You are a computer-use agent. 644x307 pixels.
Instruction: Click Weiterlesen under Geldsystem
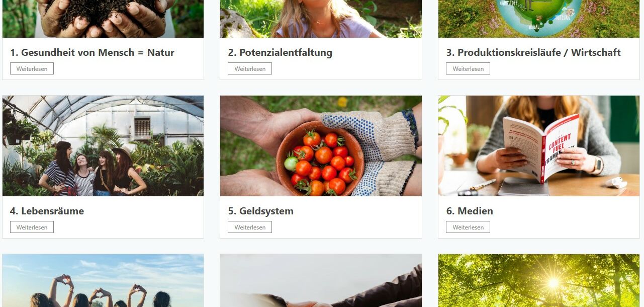[250, 227]
